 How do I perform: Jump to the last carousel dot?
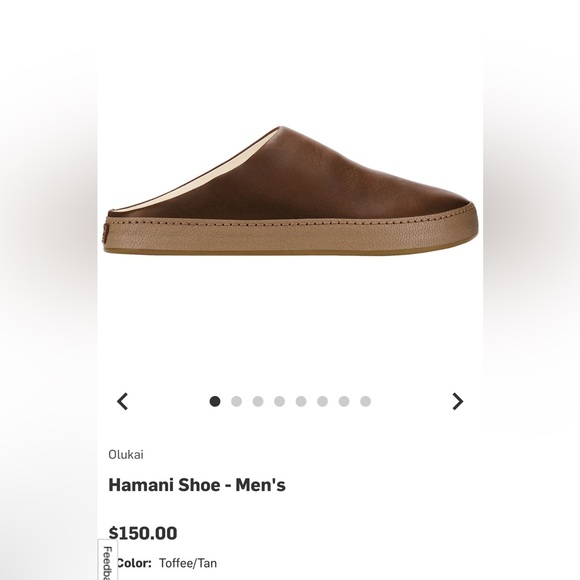click(x=365, y=401)
